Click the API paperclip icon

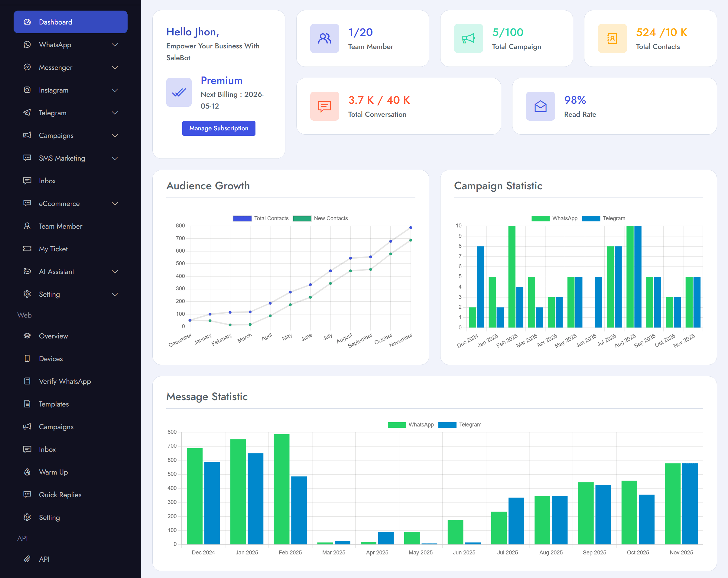tap(27, 559)
